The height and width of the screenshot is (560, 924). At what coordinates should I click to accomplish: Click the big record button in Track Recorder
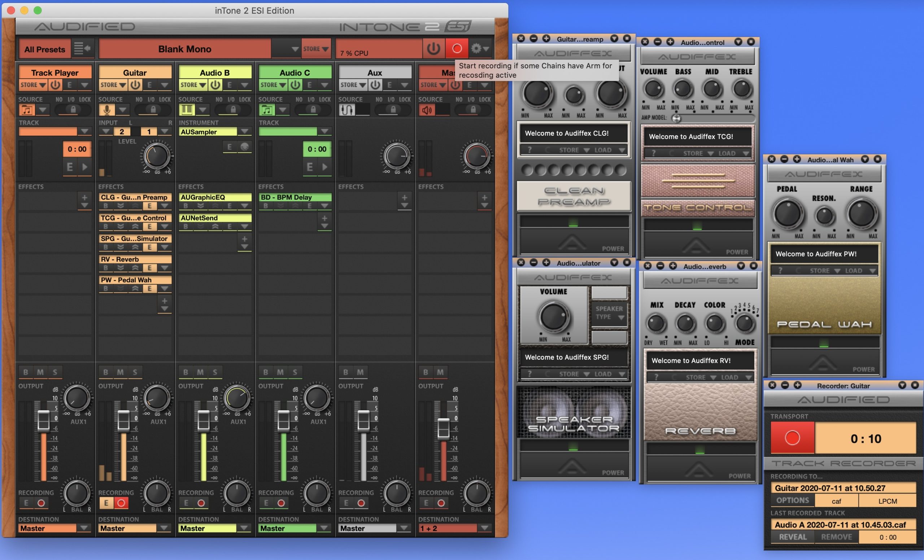792,438
